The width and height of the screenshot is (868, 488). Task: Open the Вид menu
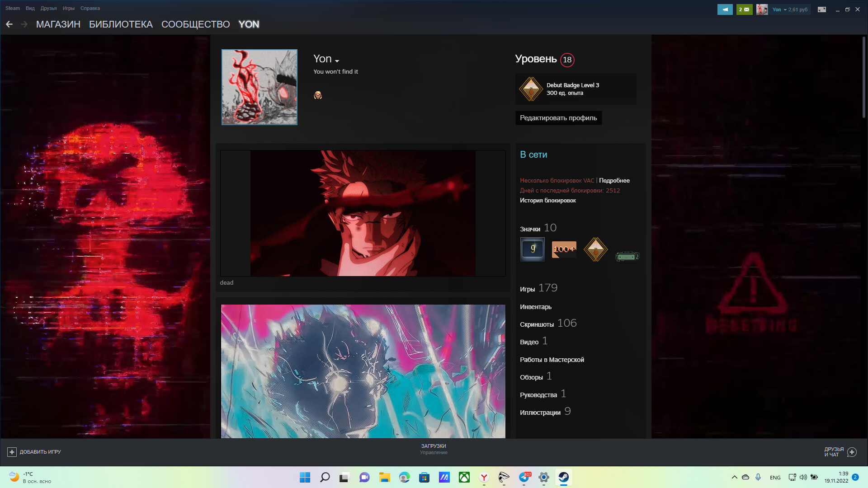(30, 8)
